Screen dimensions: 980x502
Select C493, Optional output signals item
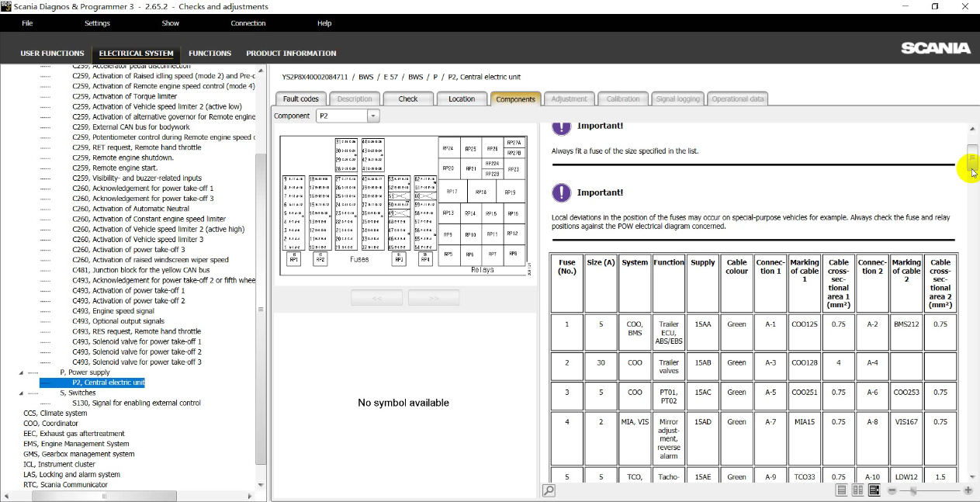pyautogui.click(x=118, y=321)
